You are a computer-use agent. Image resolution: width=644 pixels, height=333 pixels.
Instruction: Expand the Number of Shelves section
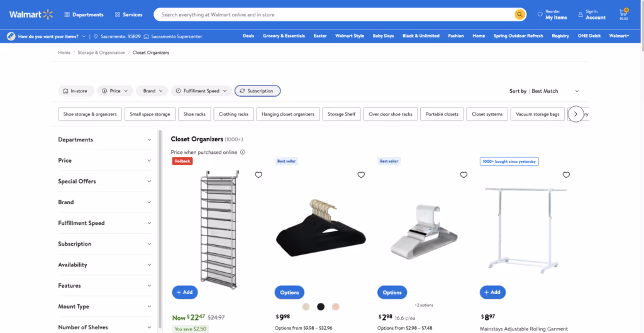105,327
